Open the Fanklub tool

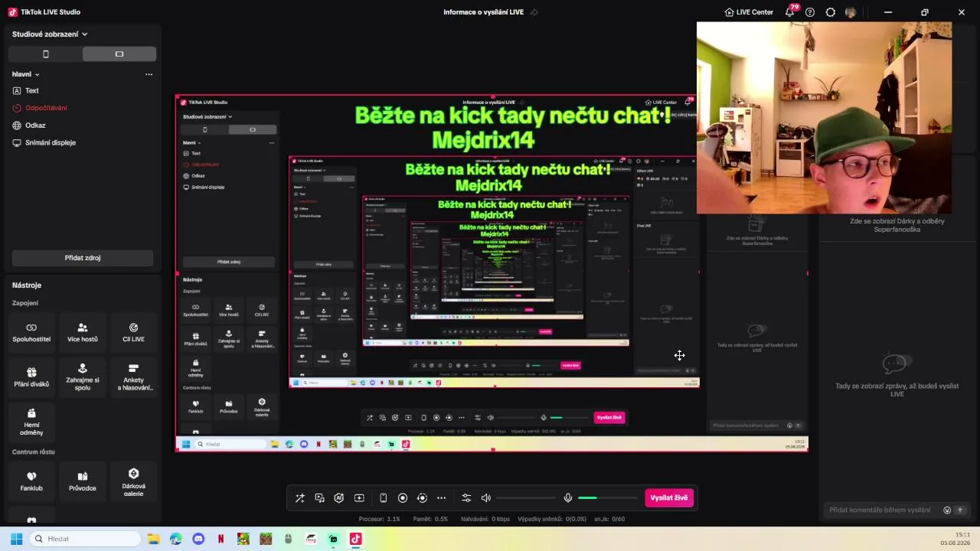(x=31, y=481)
